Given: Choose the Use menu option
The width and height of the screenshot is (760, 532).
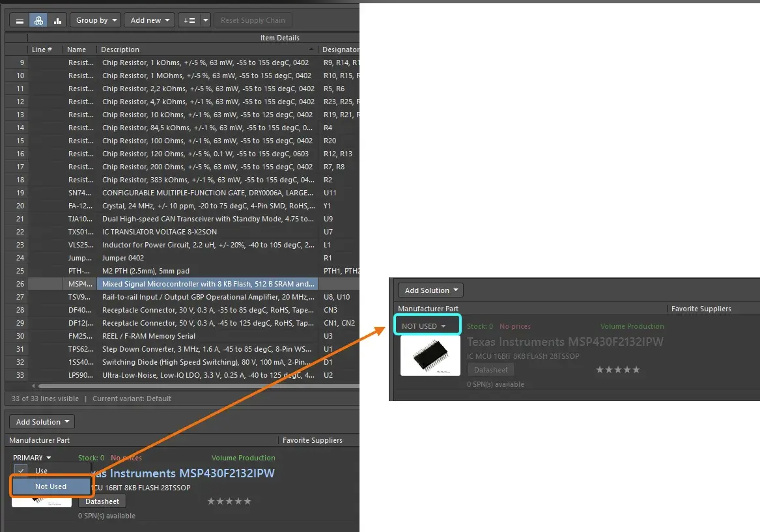Looking at the screenshot, I should (x=51, y=471).
